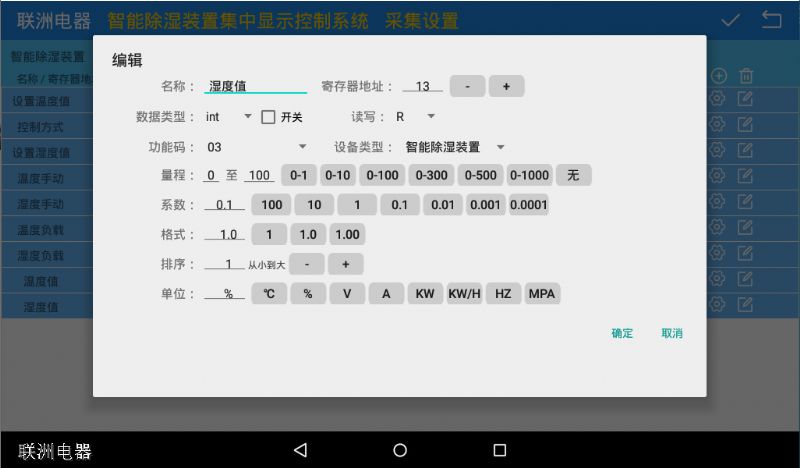Click the add (plus circle) icon behind dialog
Image resolution: width=800 pixels, height=468 pixels.
[718, 76]
